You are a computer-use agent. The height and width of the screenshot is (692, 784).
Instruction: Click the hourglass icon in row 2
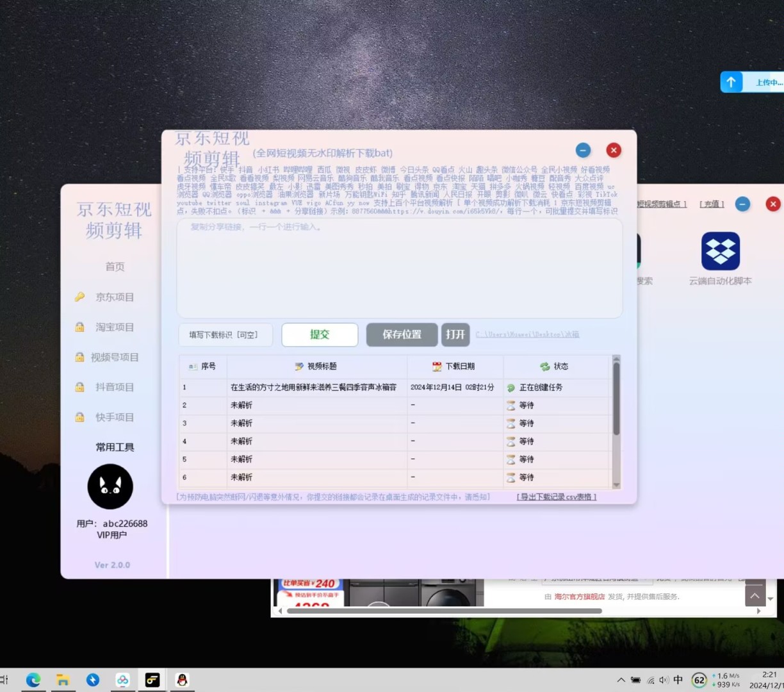(x=511, y=406)
